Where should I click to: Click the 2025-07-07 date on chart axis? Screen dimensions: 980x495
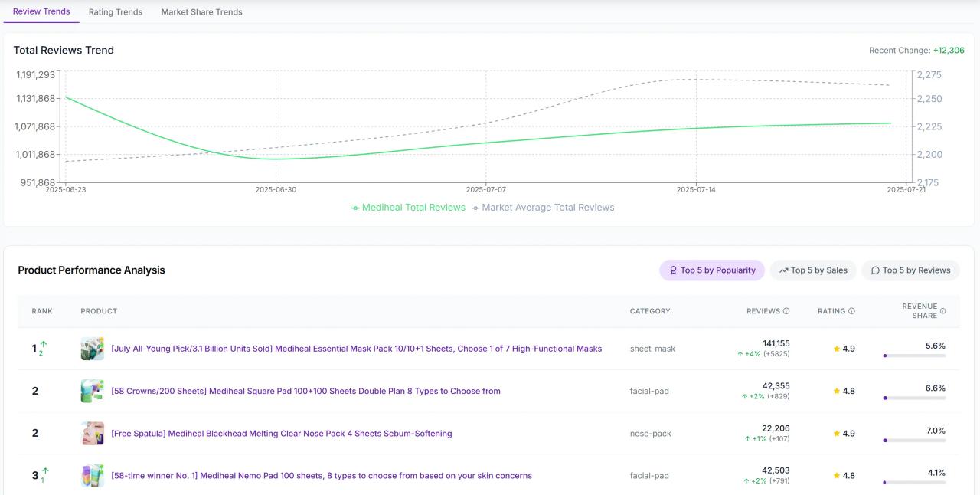point(486,189)
